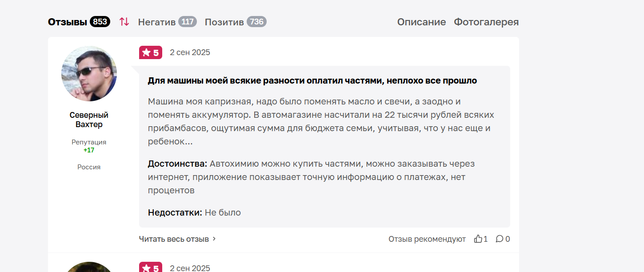Click the Недостатки heading
This screenshot has width=644, height=272.
coord(175,212)
